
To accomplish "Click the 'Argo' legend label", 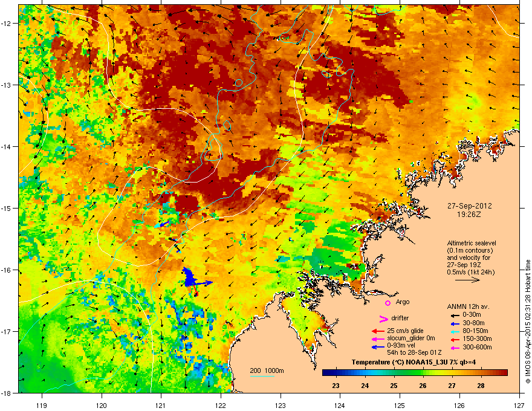I will point(403,302).
